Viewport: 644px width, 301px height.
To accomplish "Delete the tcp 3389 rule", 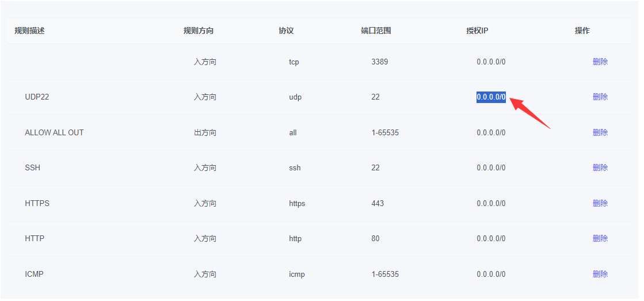I will coord(600,62).
